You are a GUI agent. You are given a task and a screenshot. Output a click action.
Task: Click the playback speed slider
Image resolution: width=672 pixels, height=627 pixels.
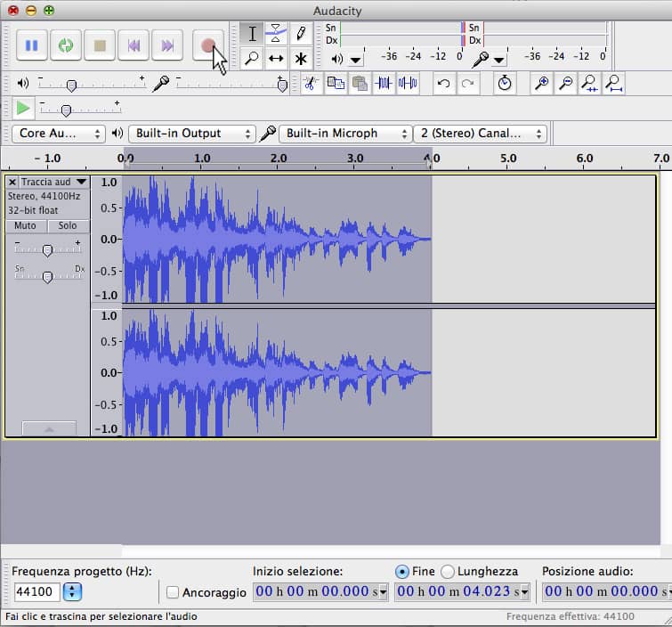[x=80, y=109]
